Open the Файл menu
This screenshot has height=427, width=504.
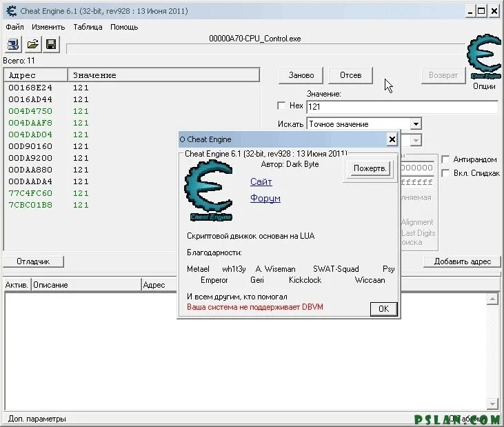pyautogui.click(x=14, y=27)
